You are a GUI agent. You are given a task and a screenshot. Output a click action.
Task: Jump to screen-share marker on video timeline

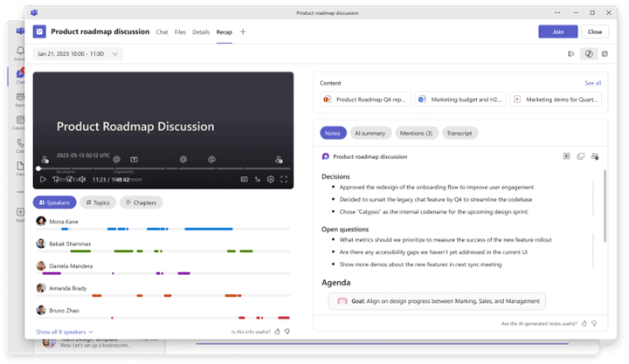click(134, 159)
